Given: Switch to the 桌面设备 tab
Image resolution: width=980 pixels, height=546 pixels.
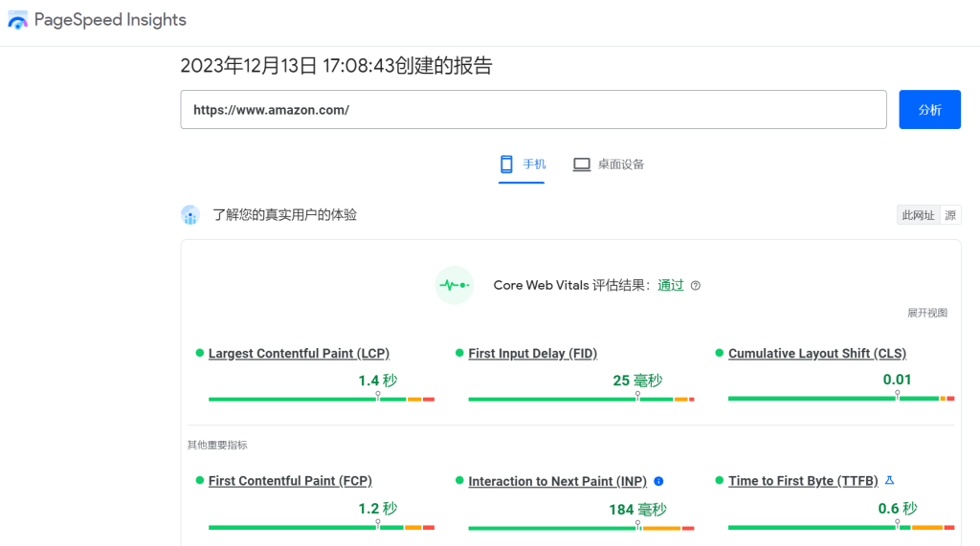Looking at the screenshot, I should (x=608, y=164).
